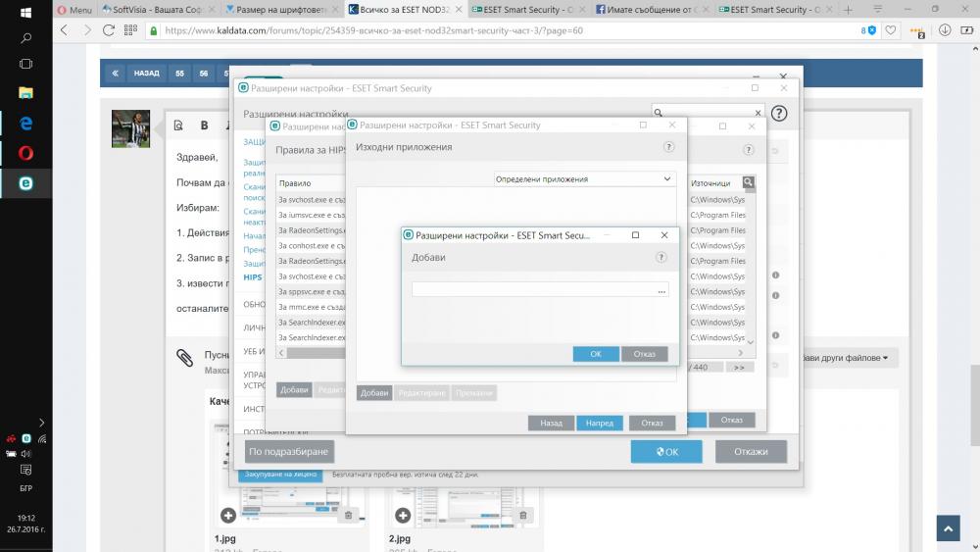
Task: Toggle bold in forum editor
Action: [x=205, y=125]
